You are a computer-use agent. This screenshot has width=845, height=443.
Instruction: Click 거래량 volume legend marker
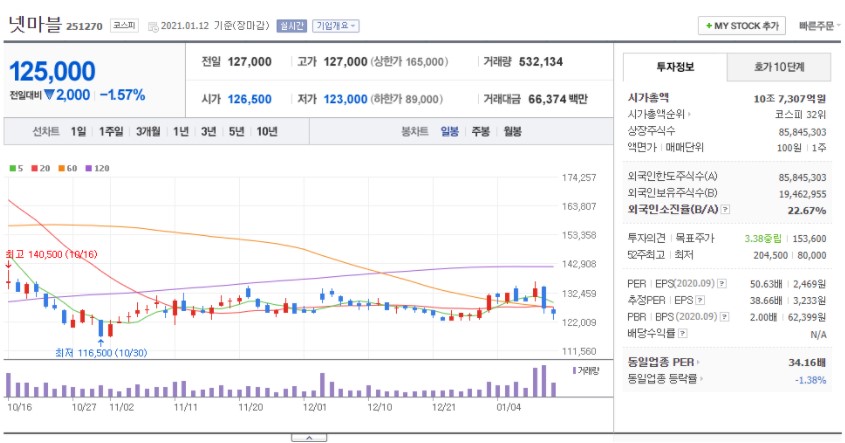tap(586, 371)
